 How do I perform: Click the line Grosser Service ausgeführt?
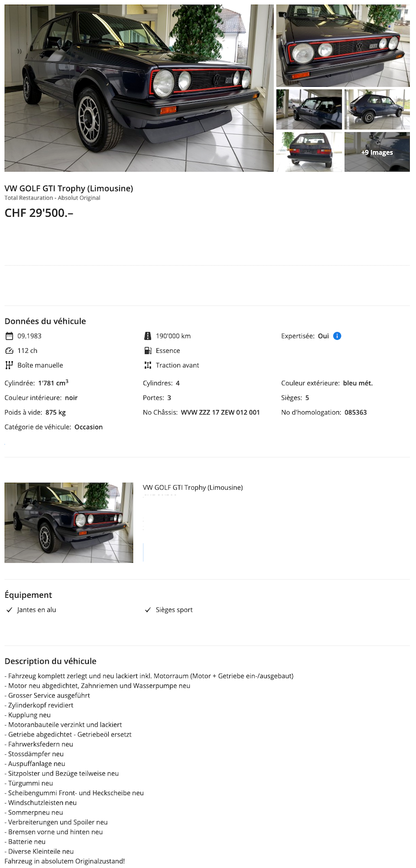tap(47, 695)
